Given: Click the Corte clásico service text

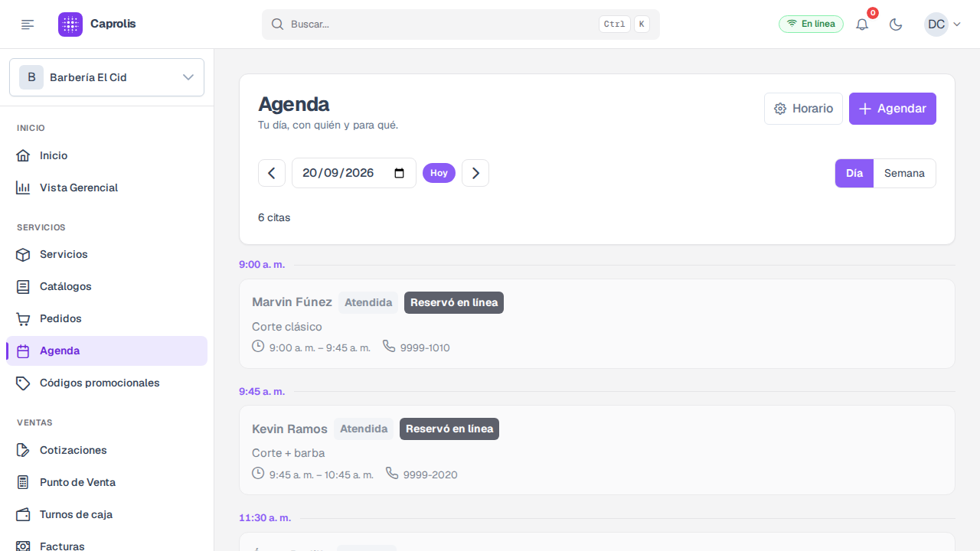Looking at the screenshot, I should coord(287,327).
